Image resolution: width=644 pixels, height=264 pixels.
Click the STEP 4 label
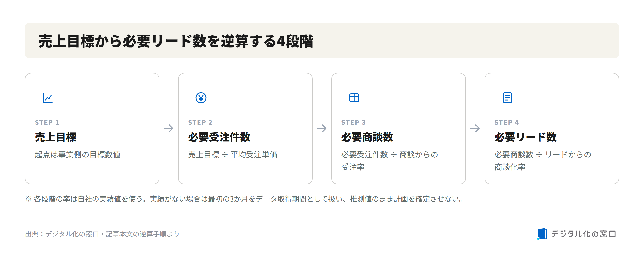tap(507, 122)
